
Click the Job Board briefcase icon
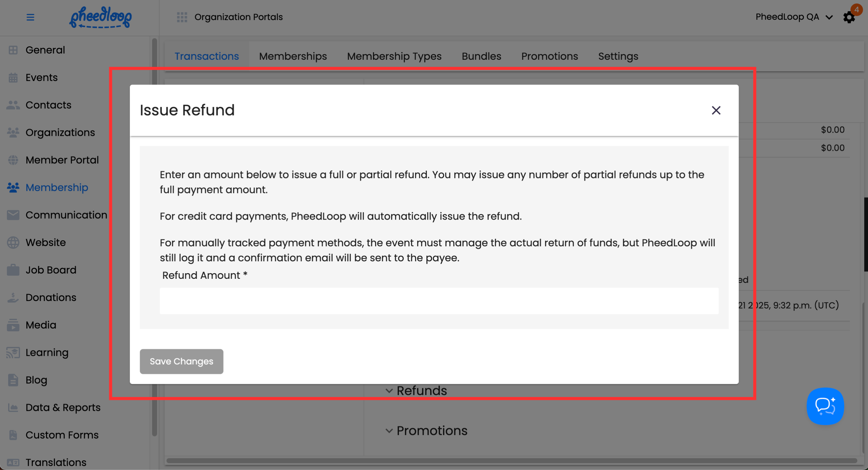(13, 270)
